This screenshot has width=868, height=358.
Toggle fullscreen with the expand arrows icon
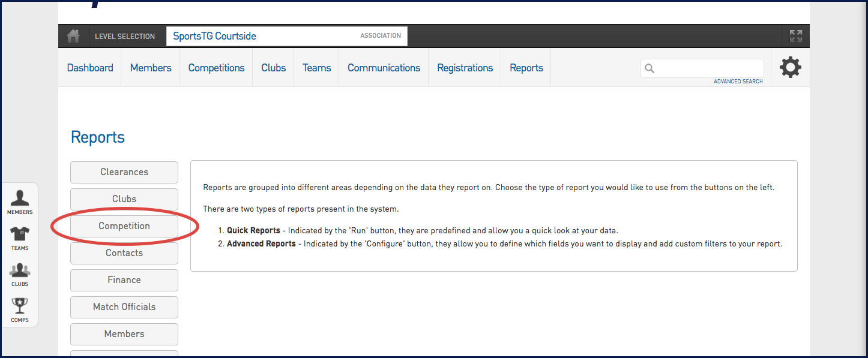[796, 36]
